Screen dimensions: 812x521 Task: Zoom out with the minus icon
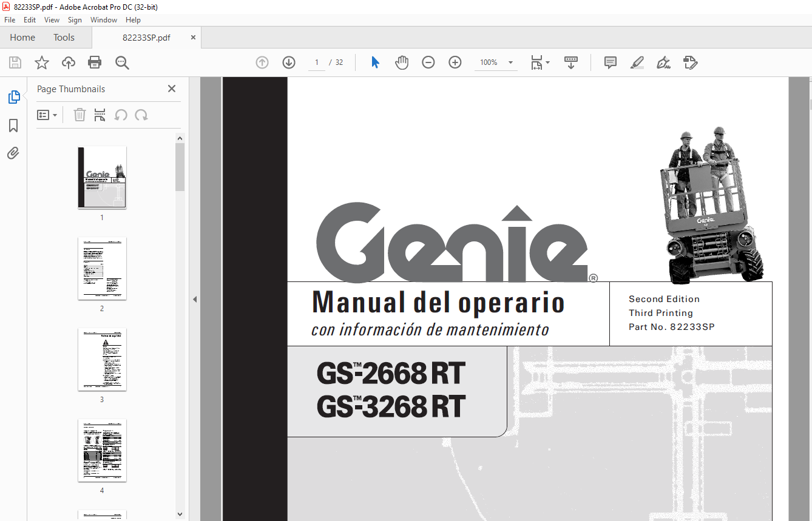click(x=428, y=62)
